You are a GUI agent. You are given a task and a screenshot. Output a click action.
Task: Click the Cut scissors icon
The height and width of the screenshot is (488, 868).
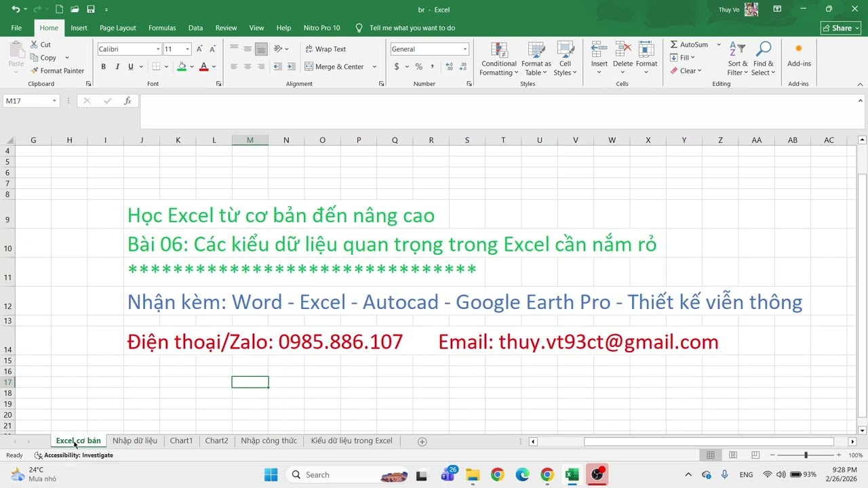(x=35, y=45)
